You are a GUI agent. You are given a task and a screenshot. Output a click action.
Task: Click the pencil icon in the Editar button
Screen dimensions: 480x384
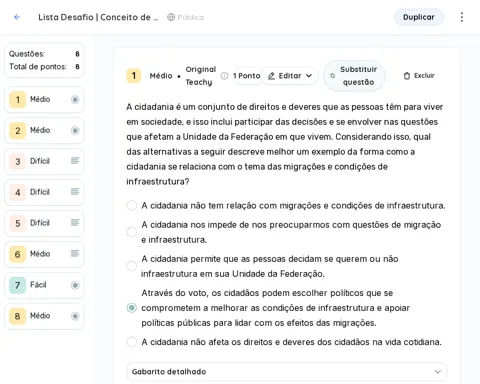click(271, 76)
